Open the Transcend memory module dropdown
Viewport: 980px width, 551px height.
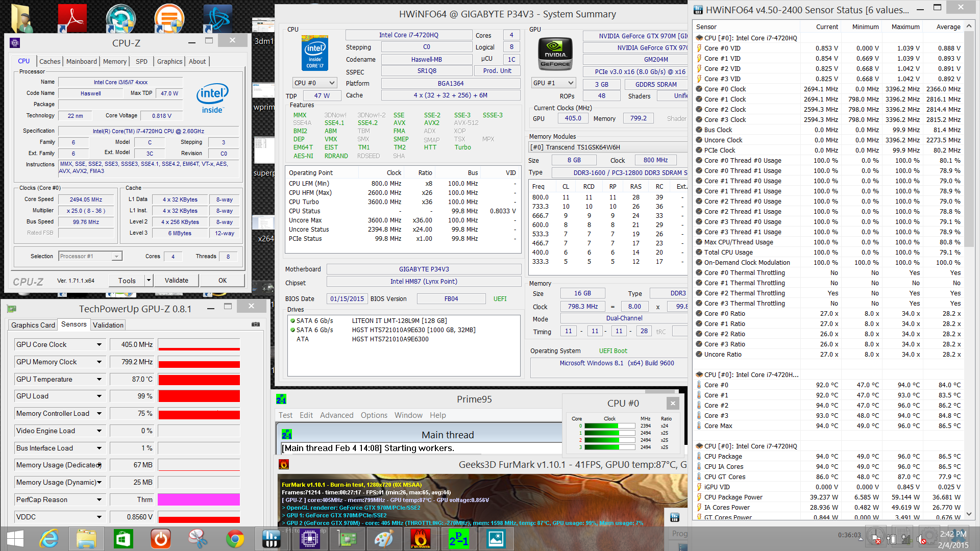(608, 147)
